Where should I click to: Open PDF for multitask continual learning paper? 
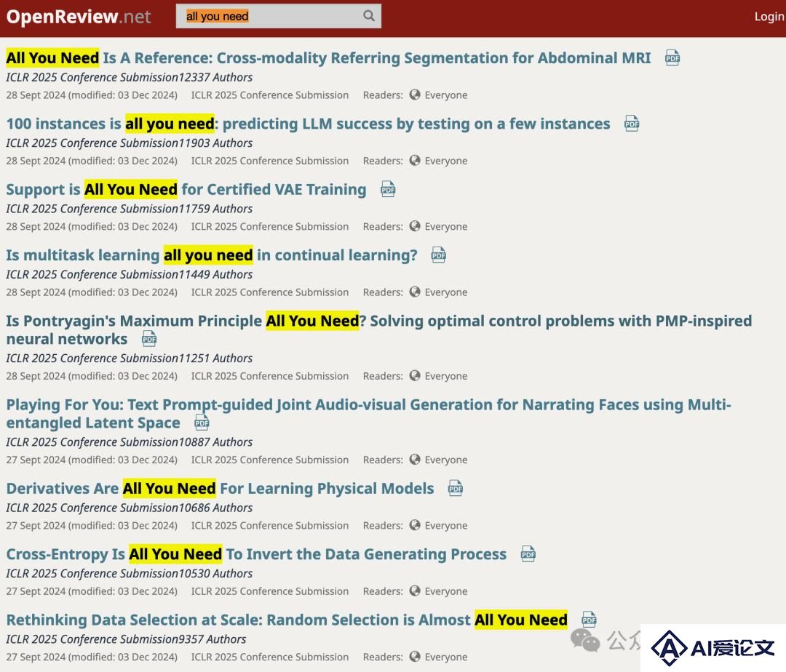tap(439, 255)
